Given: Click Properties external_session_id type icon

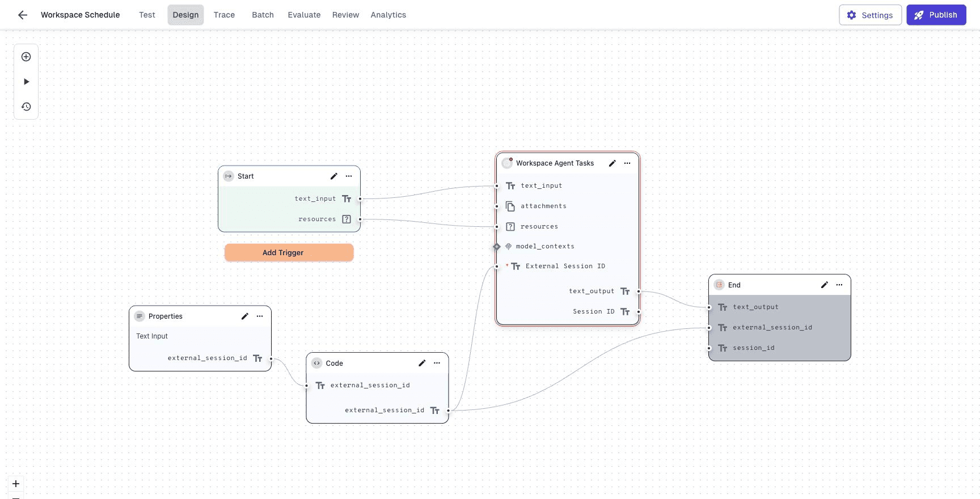Looking at the screenshot, I should click(x=257, y=358).
